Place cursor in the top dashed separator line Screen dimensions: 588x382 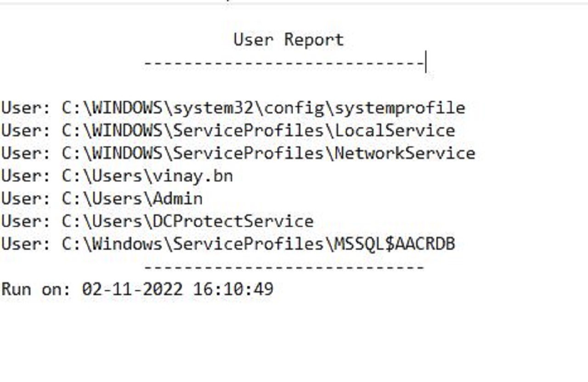click(284, 63)
